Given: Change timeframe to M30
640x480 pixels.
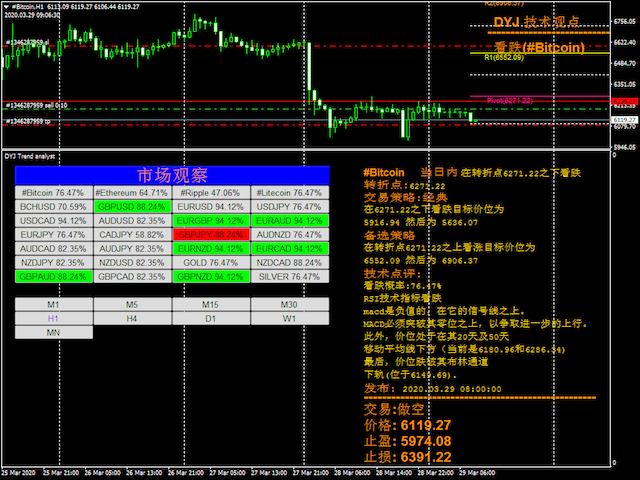Looking at the screenshot, I should [289, 304].
